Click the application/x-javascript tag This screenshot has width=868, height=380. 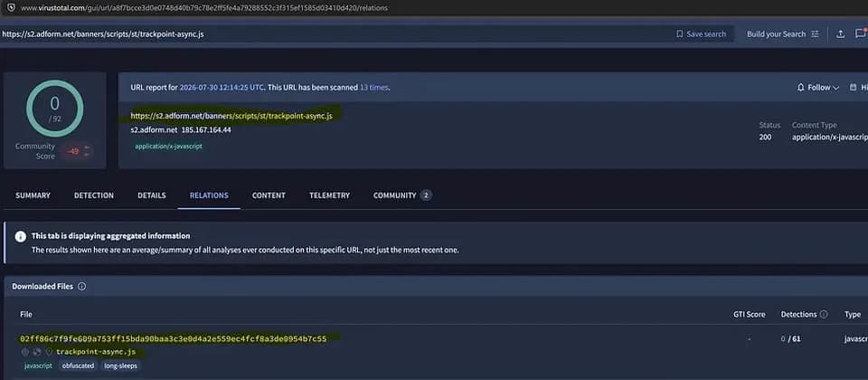169,147
